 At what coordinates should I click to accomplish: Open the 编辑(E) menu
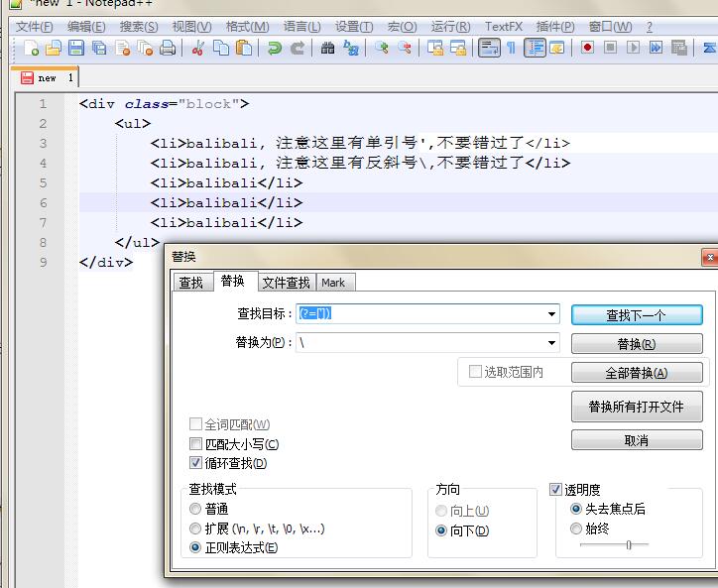[87, 27]
